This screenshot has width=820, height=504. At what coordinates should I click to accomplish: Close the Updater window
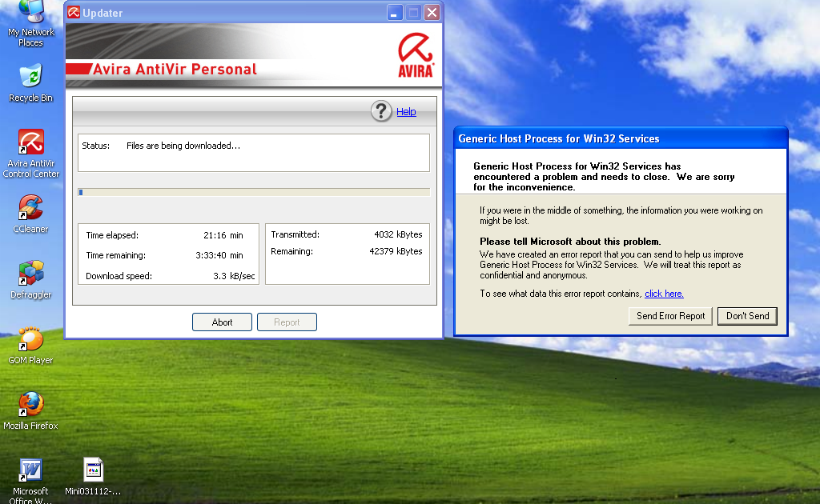click(432, 13)
